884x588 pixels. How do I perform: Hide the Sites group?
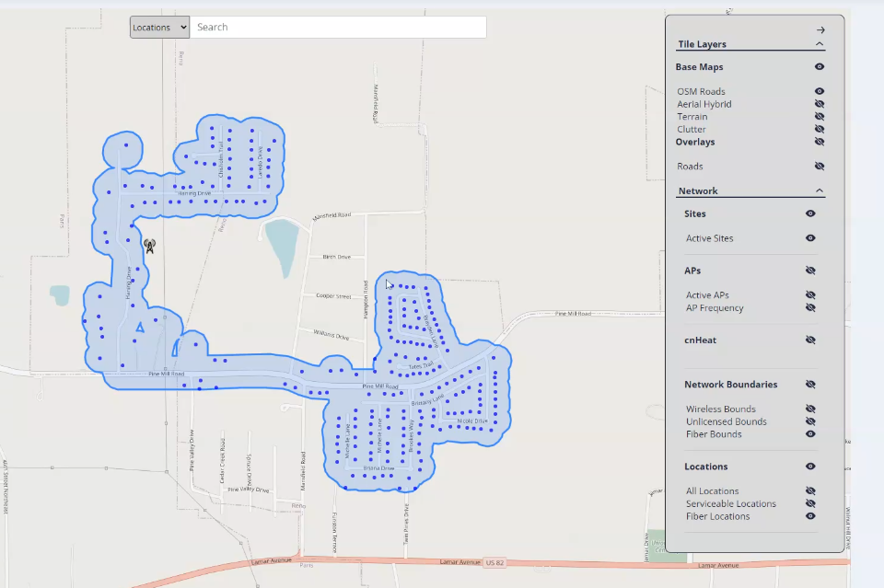tap(810, 213)
